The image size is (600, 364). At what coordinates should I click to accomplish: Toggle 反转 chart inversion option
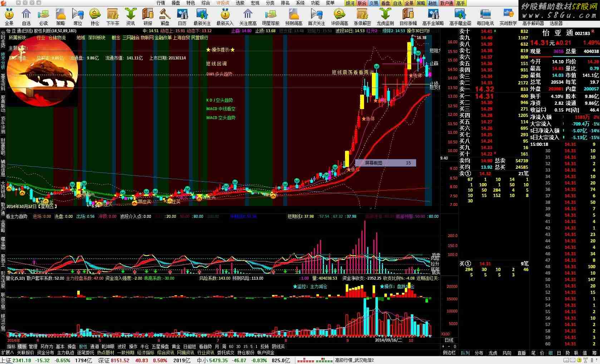click(265, 346)
